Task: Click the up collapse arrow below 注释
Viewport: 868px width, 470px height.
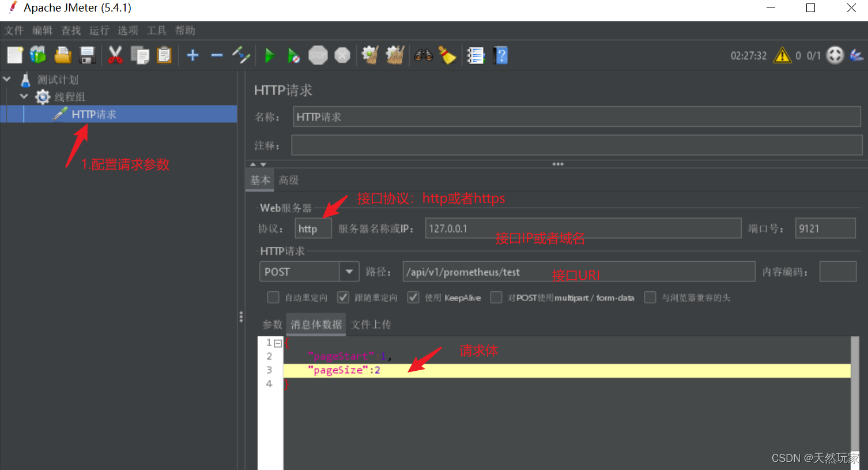Action: tap(252, 164)
